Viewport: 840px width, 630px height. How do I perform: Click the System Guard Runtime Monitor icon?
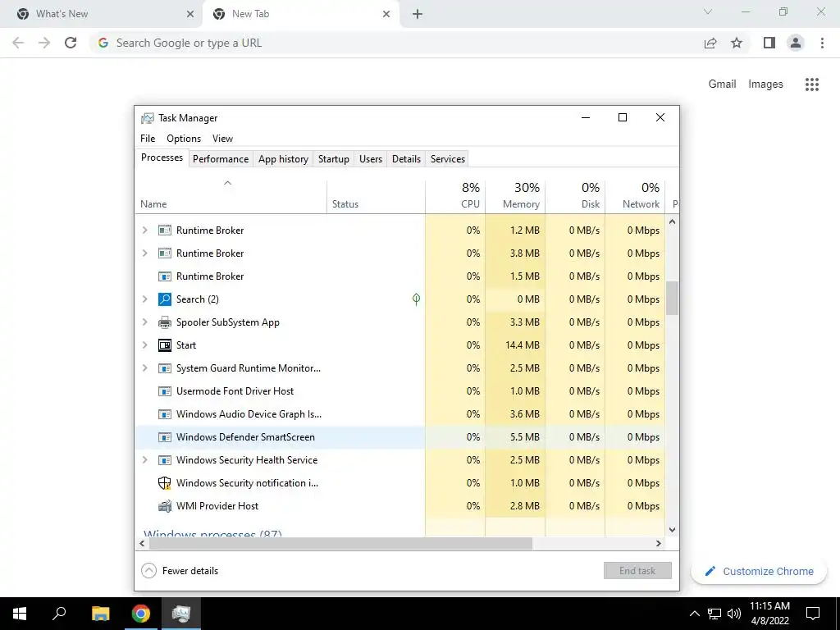click(164, 368)
